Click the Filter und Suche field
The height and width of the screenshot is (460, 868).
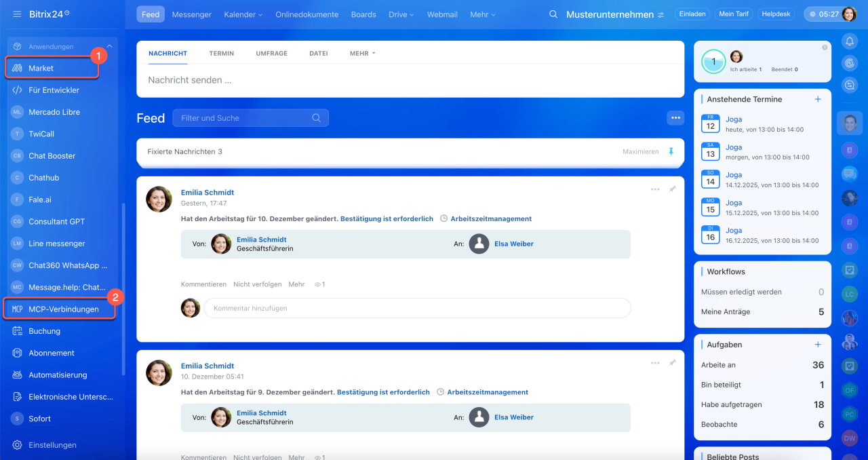point(244,118)
